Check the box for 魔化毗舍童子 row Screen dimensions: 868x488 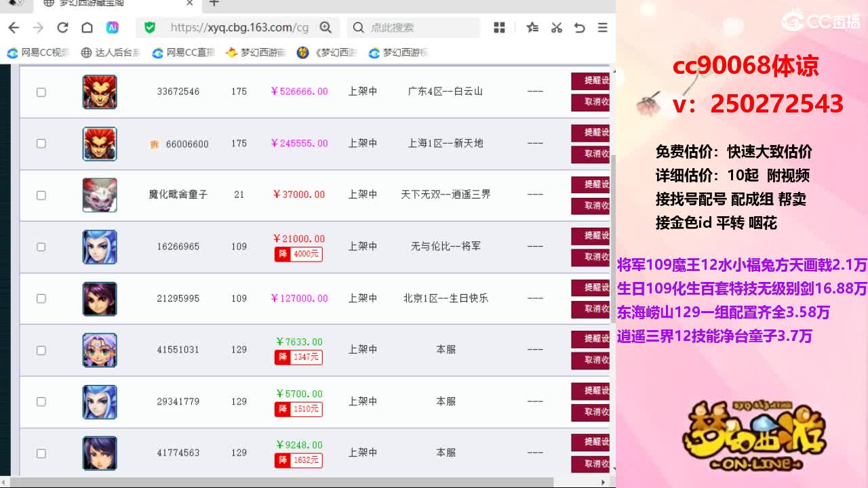41,195
